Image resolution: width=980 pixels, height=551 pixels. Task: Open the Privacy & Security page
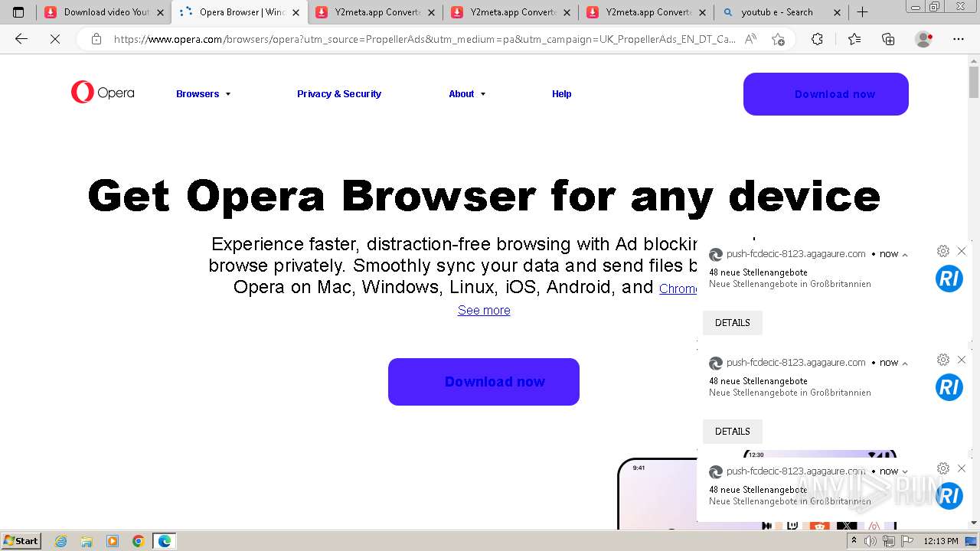coord(339,93)
